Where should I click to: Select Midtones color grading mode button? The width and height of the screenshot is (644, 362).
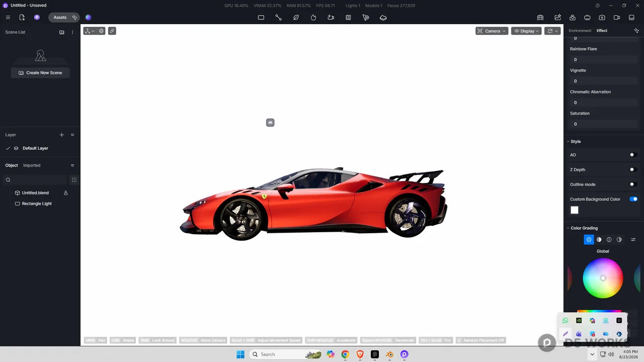tap(609, 240)
